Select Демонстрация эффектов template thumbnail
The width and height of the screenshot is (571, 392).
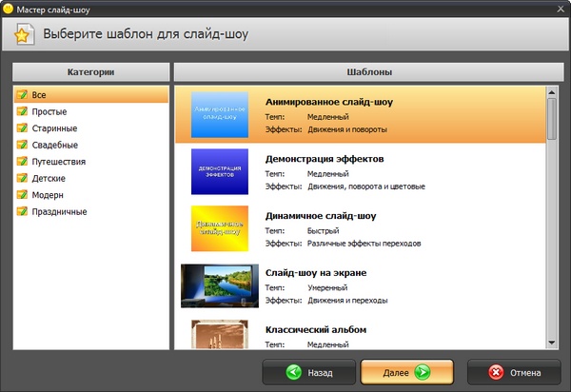(220, 170)
